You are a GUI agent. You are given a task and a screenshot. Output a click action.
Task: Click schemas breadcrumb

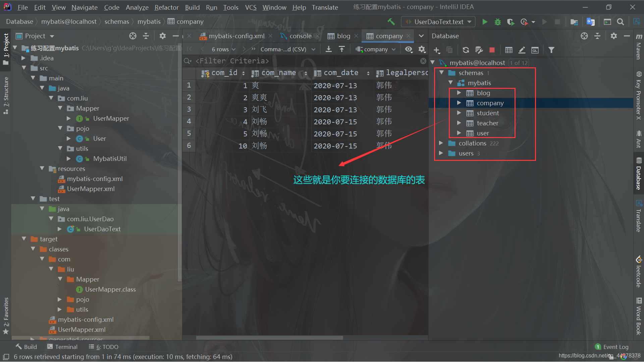click(x=117, y=21)
